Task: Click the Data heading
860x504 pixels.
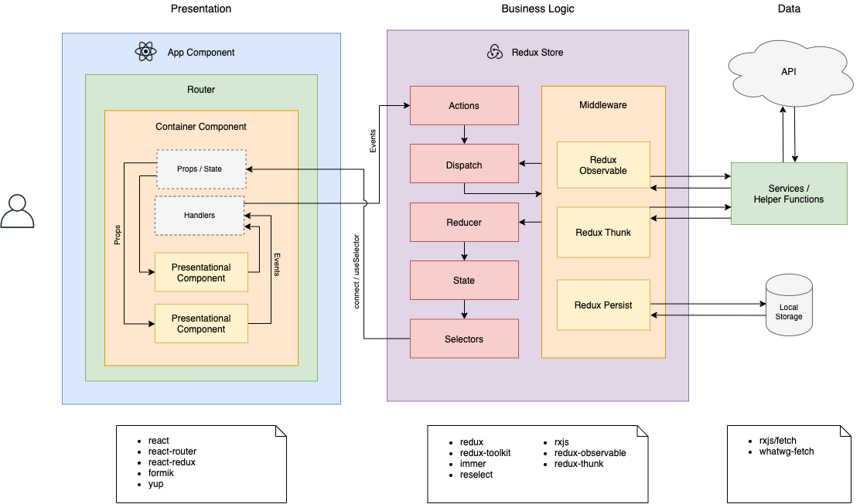Action: (789, 9)
